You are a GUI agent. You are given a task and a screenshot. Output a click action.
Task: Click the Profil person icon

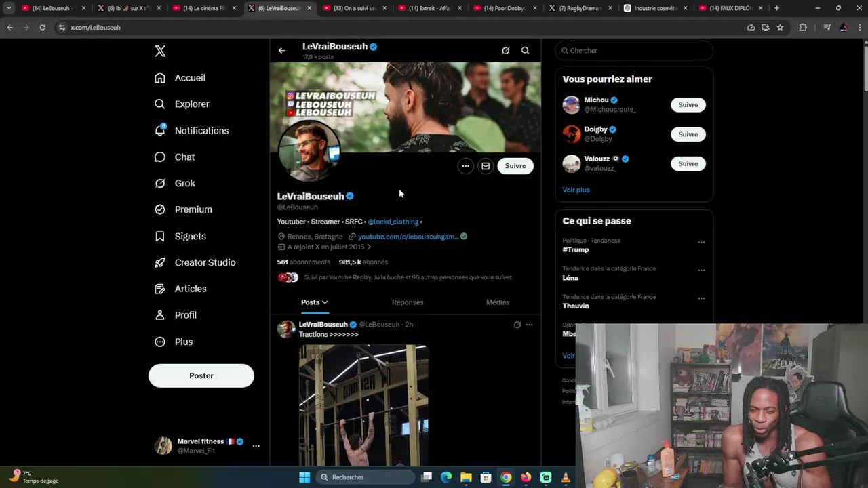[160, 315]
